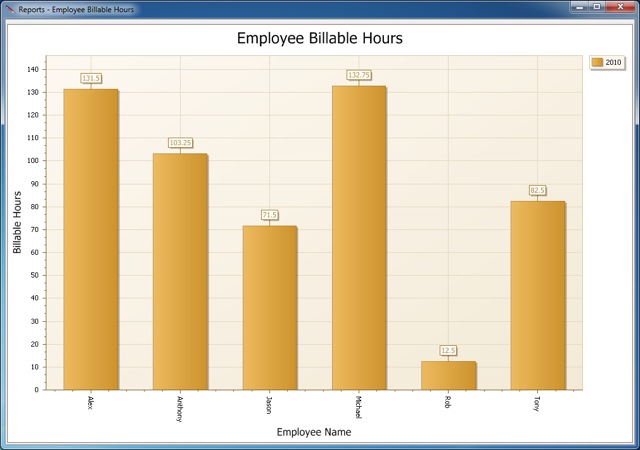Click the 12.5 data label
The height and width of the screenshot is (450, 640).
tap(448, 350)
